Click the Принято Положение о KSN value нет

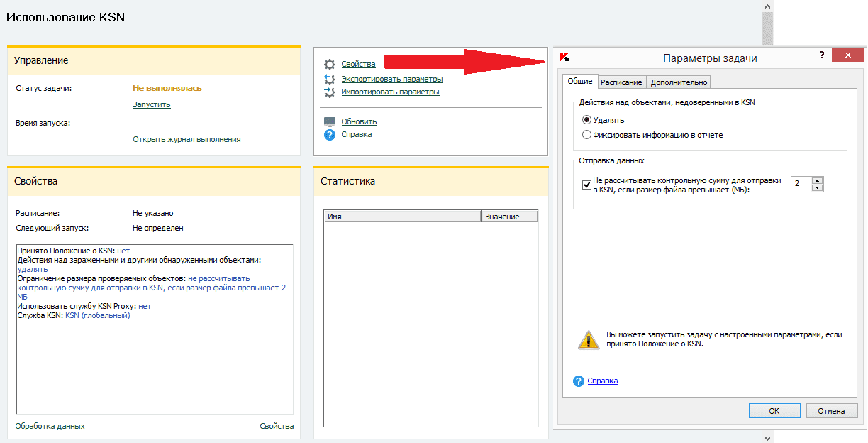tap(123, 251)
